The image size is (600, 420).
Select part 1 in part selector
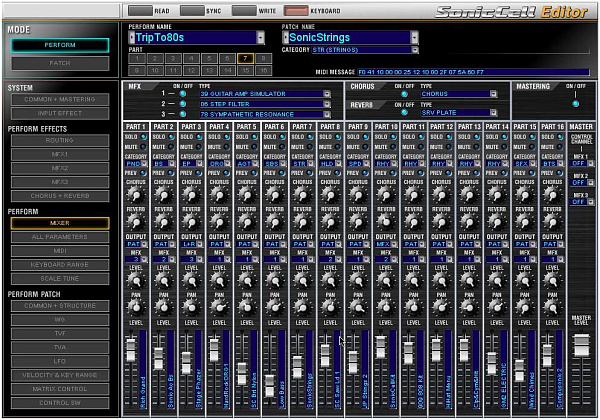pos(137,58)
